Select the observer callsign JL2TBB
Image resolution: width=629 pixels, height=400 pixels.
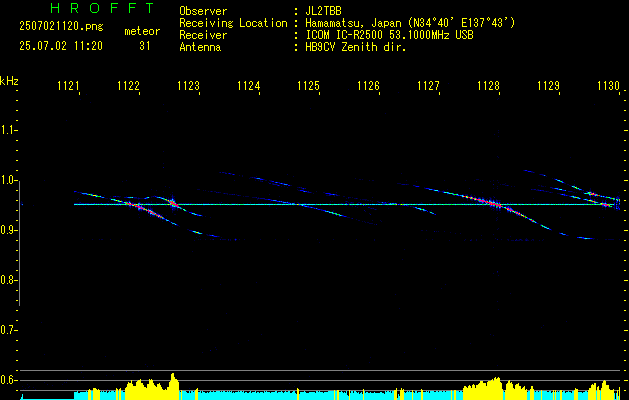(x=323, y=11)
